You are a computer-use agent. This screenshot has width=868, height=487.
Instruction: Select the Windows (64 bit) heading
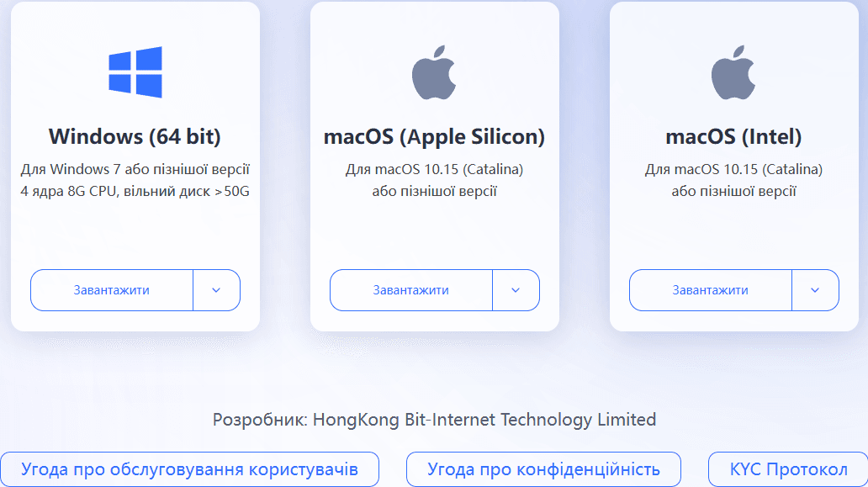[135, 136]
